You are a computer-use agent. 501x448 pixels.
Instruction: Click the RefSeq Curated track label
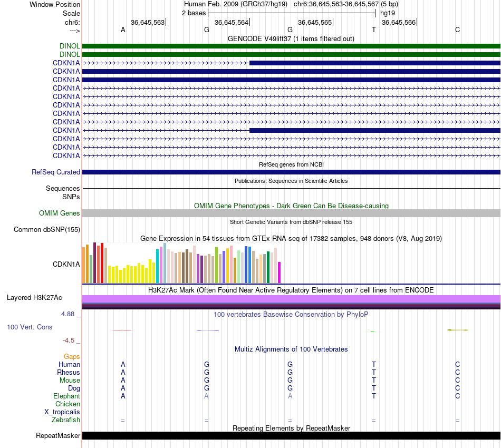[x=56, y=172]
